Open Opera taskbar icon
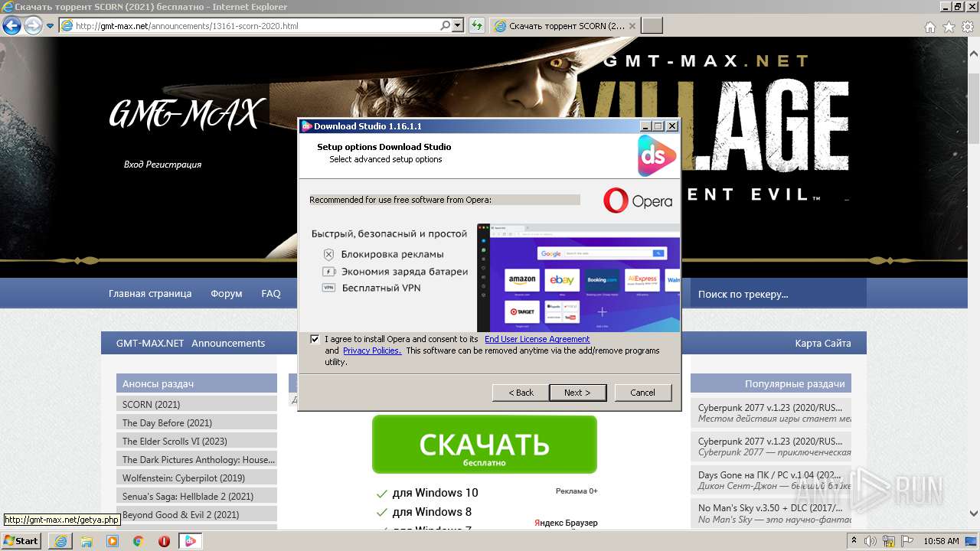980x551 pixels. pyautogui.click(x=164, y=541)
